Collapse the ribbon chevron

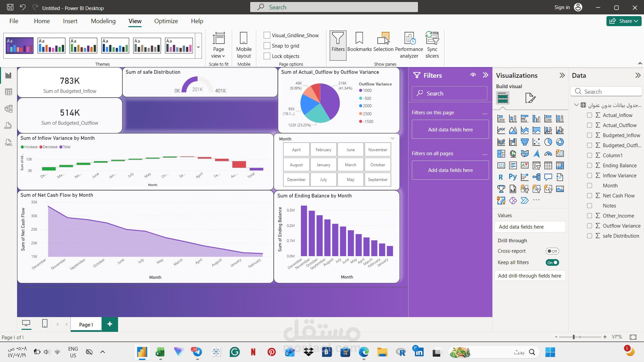pos(640,63)
